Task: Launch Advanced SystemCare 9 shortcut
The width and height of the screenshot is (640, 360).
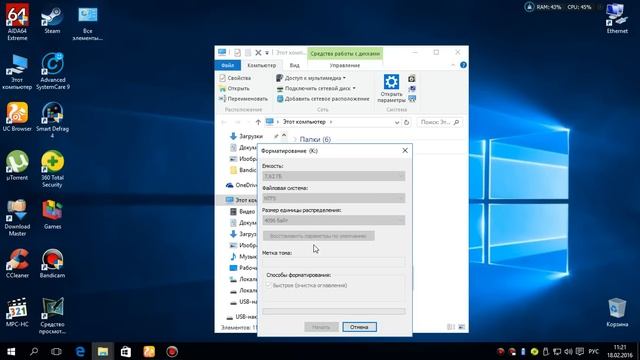Action: tap(53, 71)
